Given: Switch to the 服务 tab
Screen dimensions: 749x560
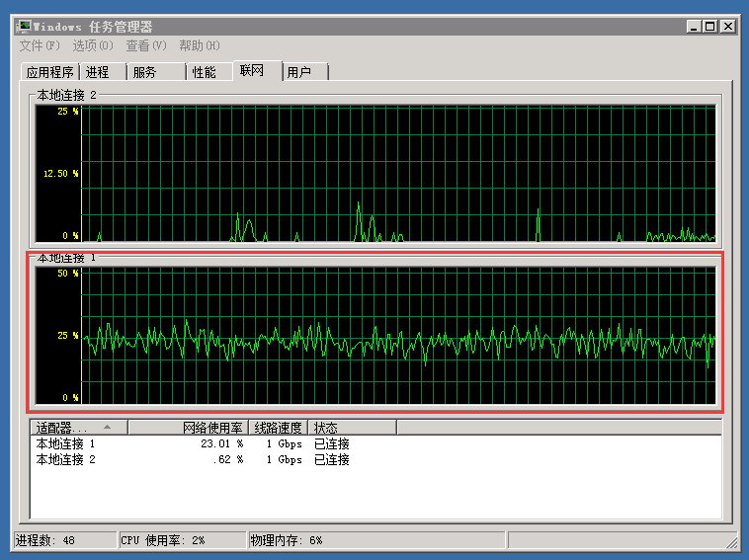Looking at the screenshot, I should [x=156, y=72].
